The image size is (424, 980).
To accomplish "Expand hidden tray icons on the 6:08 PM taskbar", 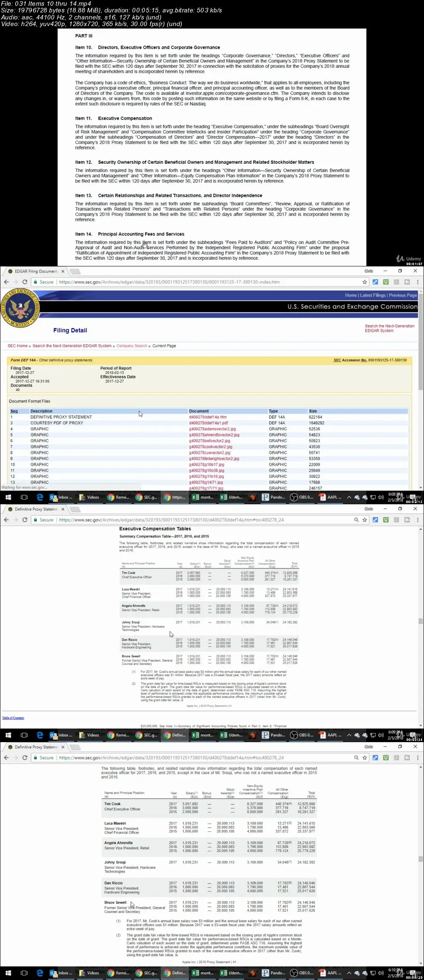I will (349, 497).
